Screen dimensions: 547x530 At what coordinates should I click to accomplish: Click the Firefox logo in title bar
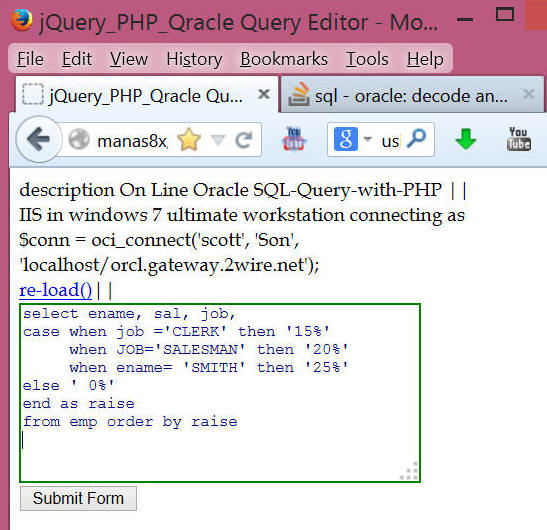(22, 20)
